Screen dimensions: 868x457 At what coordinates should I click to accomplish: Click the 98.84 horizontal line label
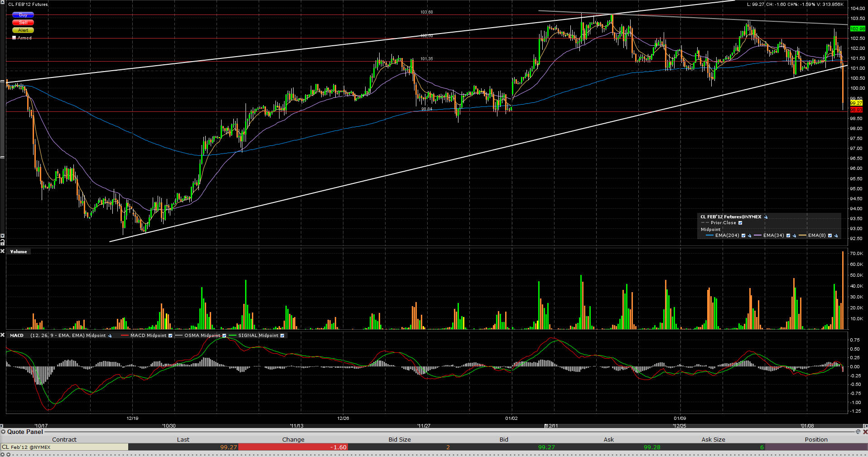tap(426, 109)
